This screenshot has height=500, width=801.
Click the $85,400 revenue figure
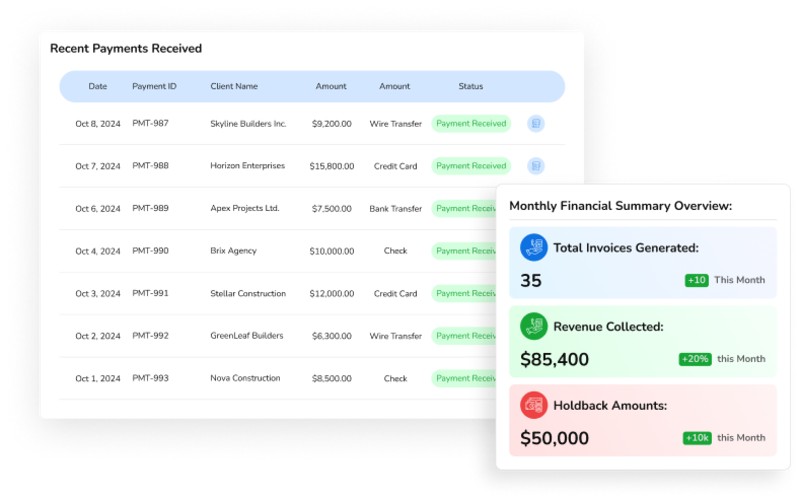point(554,359)
